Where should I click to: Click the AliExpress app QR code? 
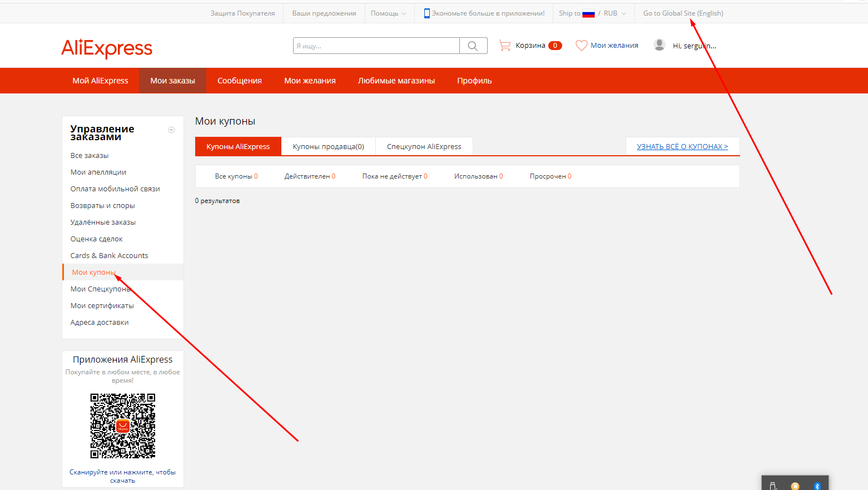pos(123,426)
